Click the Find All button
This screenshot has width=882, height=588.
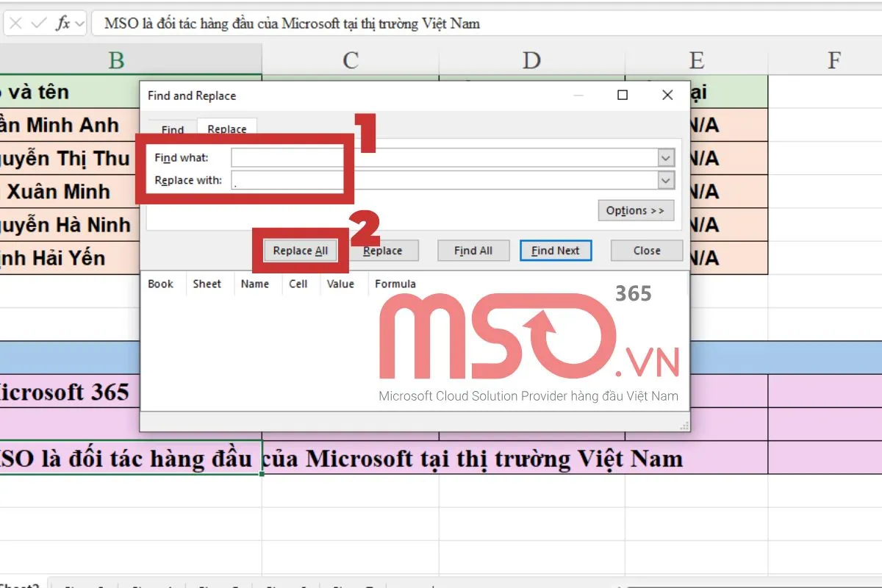(x=473, y=251)
